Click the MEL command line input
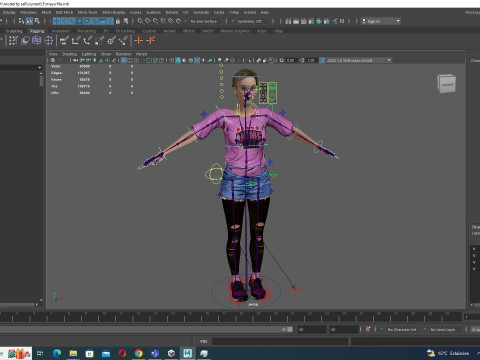Image resolution: width=480 pixels, height=360 pixels. coord(280,341)
